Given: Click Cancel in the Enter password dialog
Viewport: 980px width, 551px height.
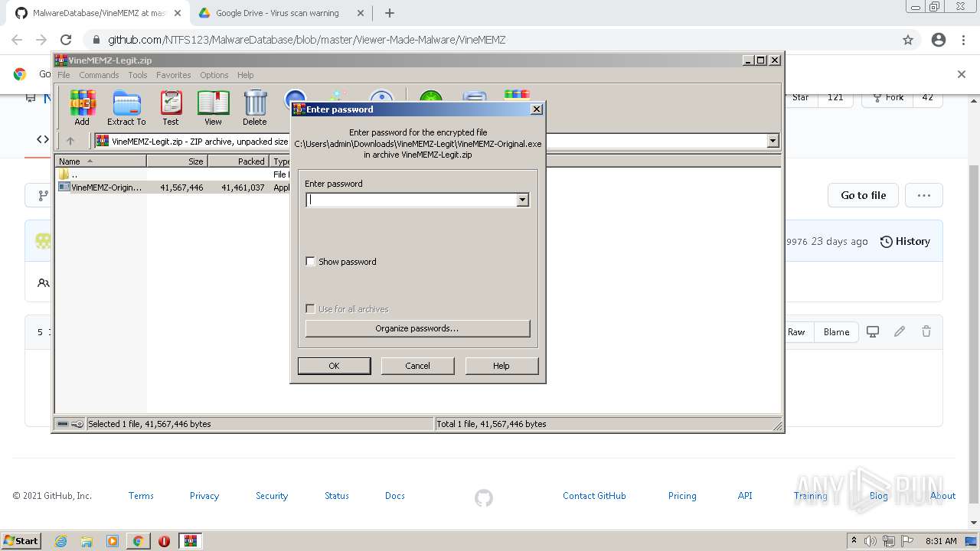Looking at the screenshot, I should [x=417, y=366].
